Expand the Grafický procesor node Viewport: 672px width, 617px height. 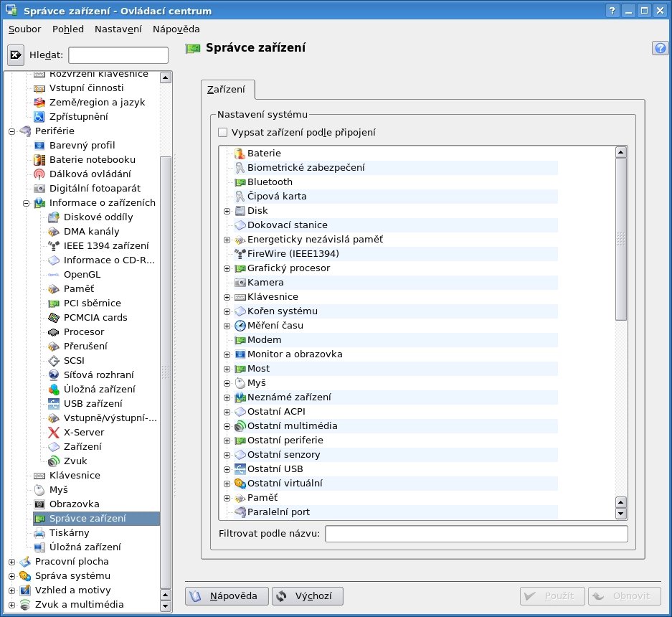pos(227,268)
